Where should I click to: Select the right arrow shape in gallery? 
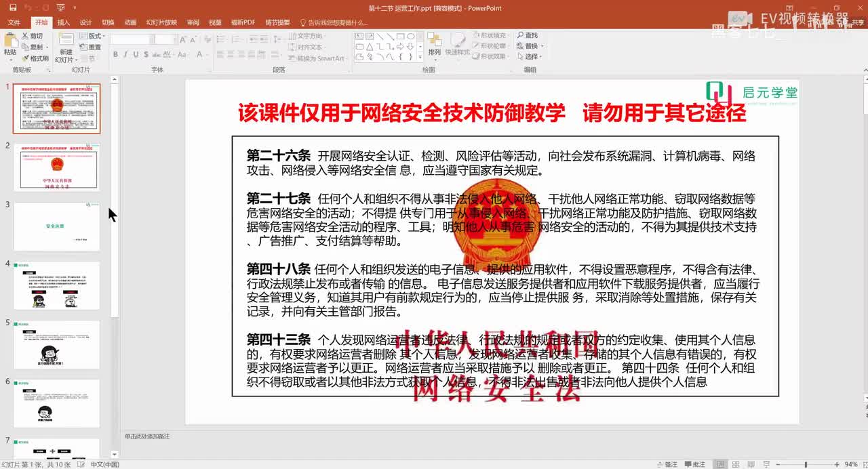click(x=400, y=47)
